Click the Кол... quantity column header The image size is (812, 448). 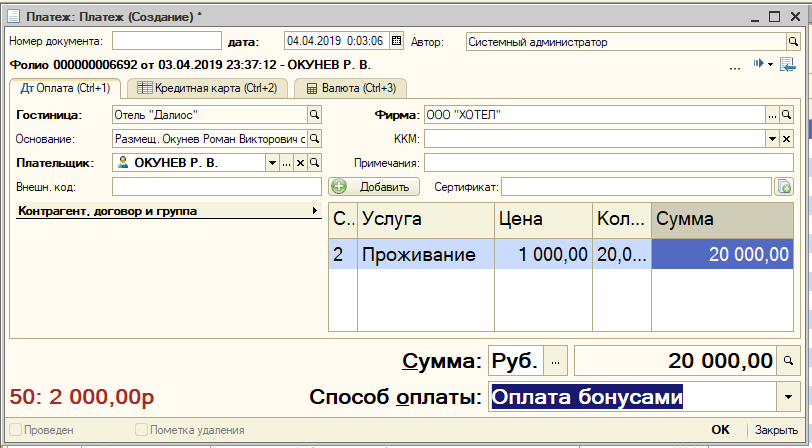tap(622, 220)
